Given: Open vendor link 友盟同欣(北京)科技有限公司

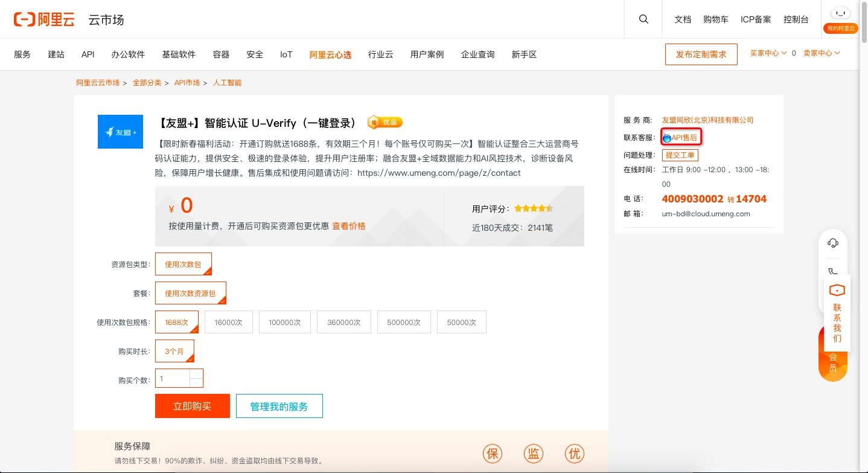Looking at the screenshot, I should [707, 120].
